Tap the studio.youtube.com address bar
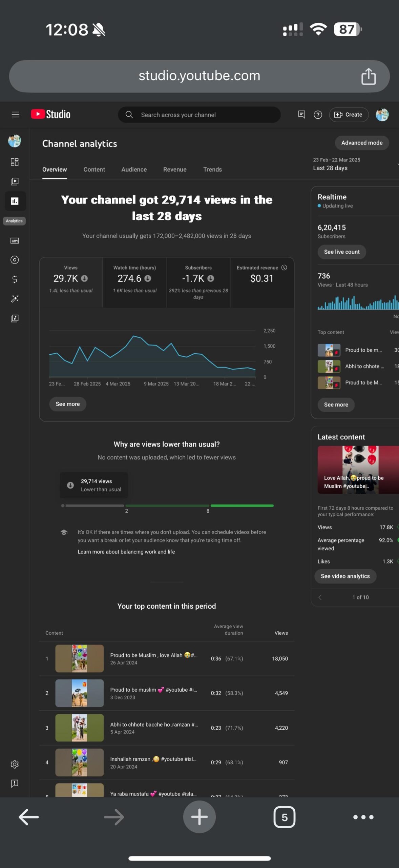399x868 pixels. point(199,76)
